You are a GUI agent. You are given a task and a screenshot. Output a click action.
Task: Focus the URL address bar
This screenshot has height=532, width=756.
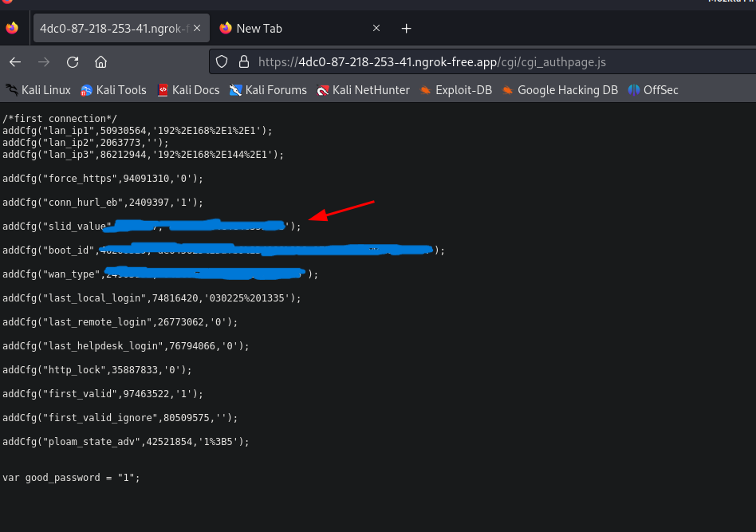482,61
